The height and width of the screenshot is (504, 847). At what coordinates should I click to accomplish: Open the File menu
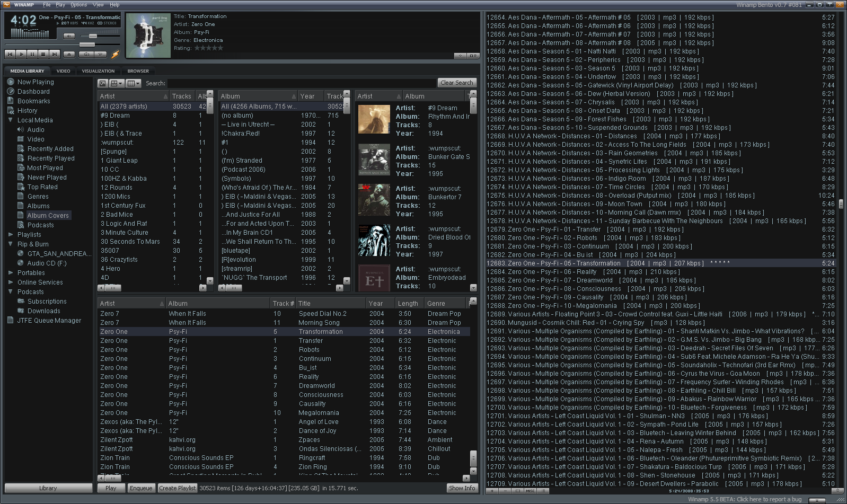click(47, 5)
